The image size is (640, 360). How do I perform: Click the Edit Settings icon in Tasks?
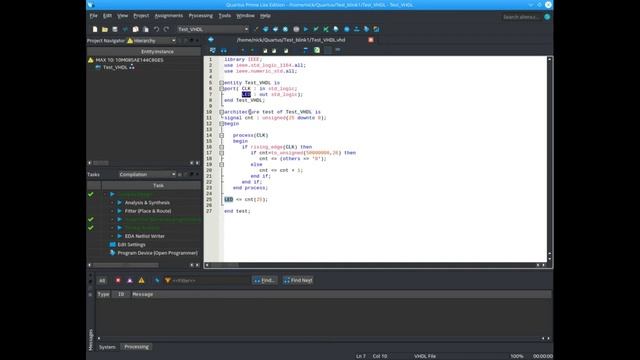tap(112, 244)
